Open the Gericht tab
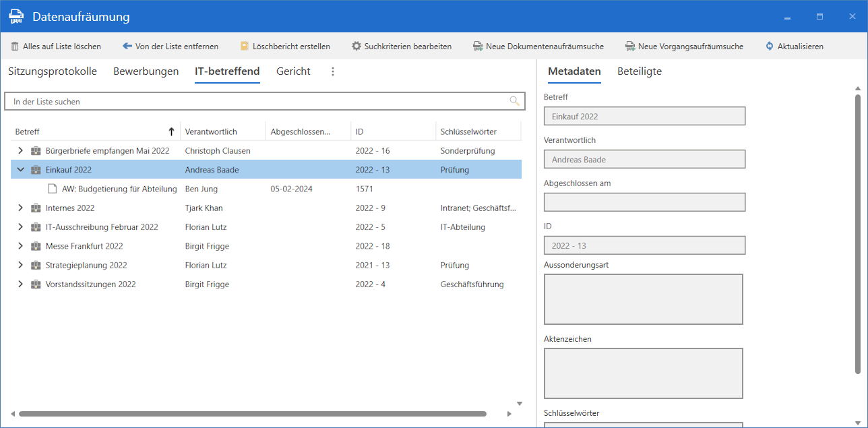Image resolution: width=868 pixels, height=428 pixels. pyautogui.click(x=293, y=71)
